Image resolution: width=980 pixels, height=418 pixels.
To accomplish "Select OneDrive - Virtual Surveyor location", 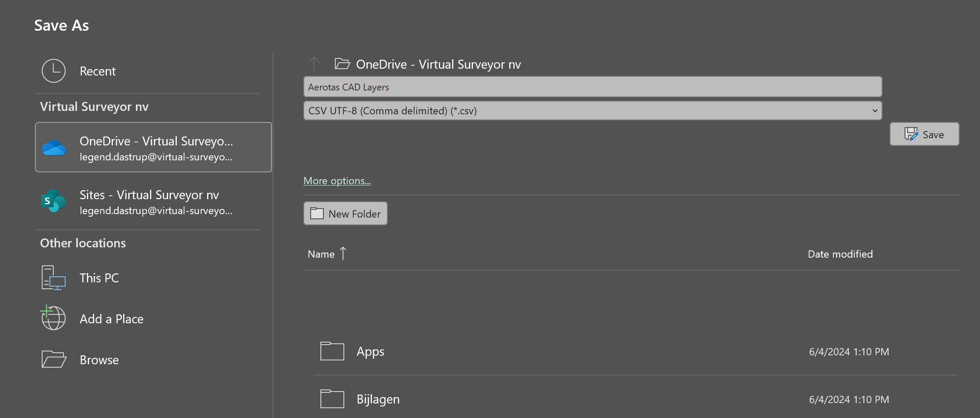I will [x=153, y=147].
